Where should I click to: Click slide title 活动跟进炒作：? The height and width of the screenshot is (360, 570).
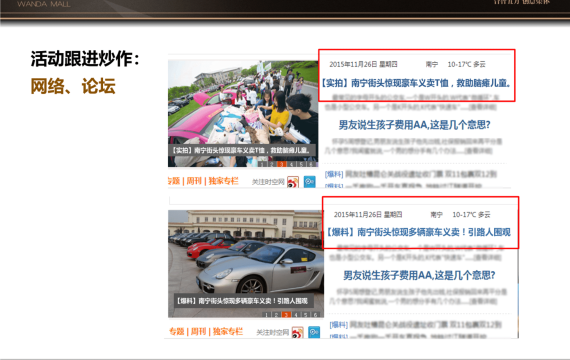(85, 59)
